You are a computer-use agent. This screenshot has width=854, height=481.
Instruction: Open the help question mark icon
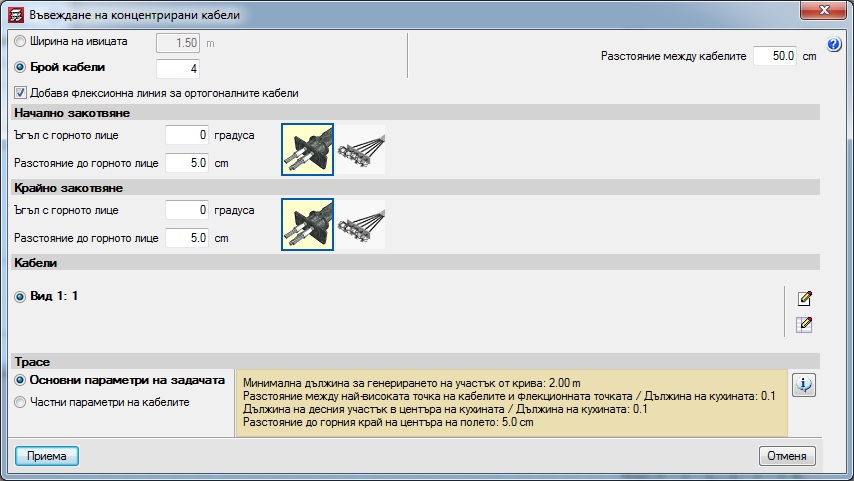(834, 44)
